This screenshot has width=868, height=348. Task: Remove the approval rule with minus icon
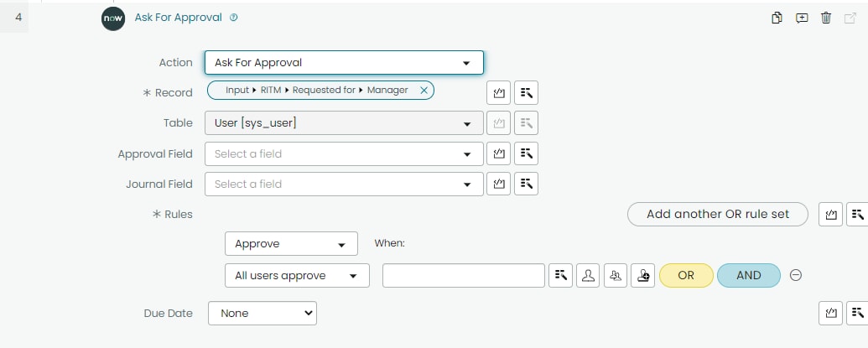796,276
